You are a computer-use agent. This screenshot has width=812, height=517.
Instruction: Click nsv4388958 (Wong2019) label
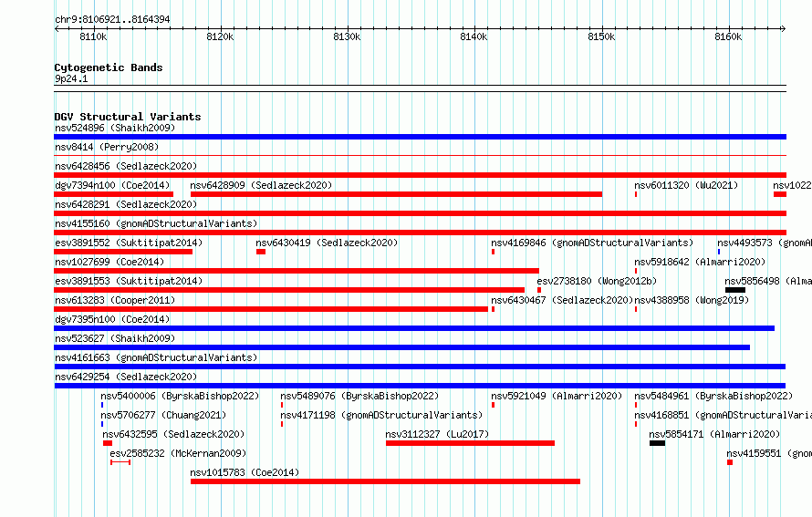tap(692, 300)
